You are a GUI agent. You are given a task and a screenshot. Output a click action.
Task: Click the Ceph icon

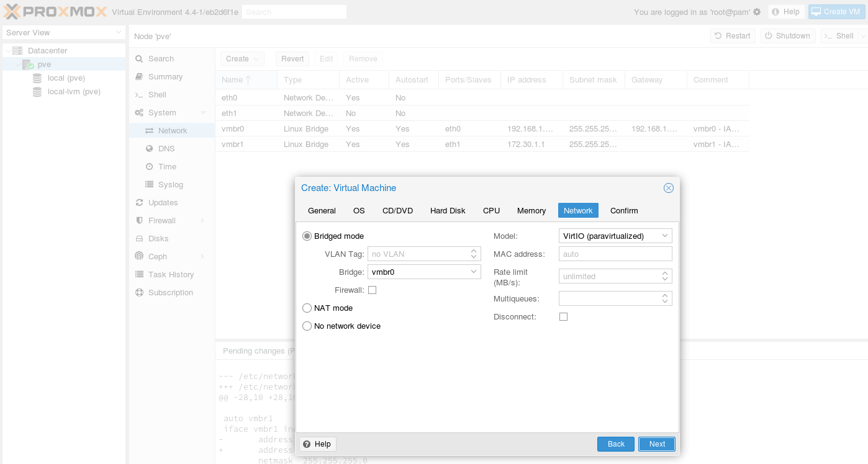[x=139, y=256]
